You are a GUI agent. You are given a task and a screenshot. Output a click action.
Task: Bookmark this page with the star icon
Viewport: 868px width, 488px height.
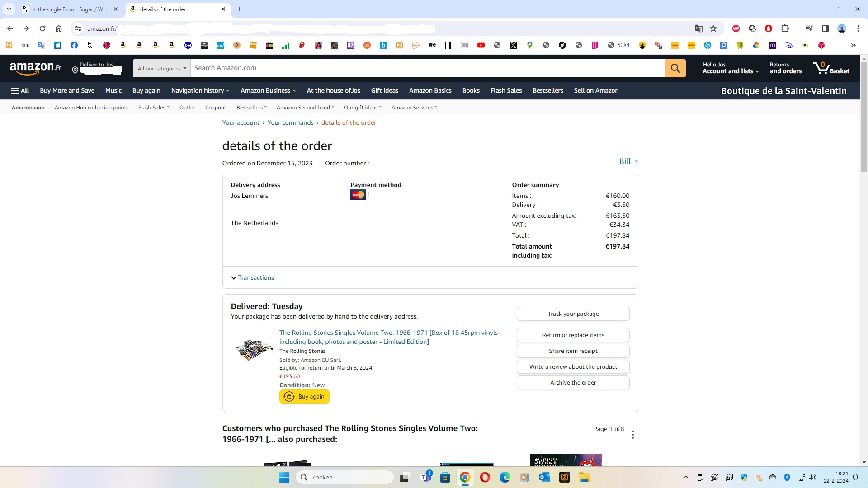click(x=713, y=28)
